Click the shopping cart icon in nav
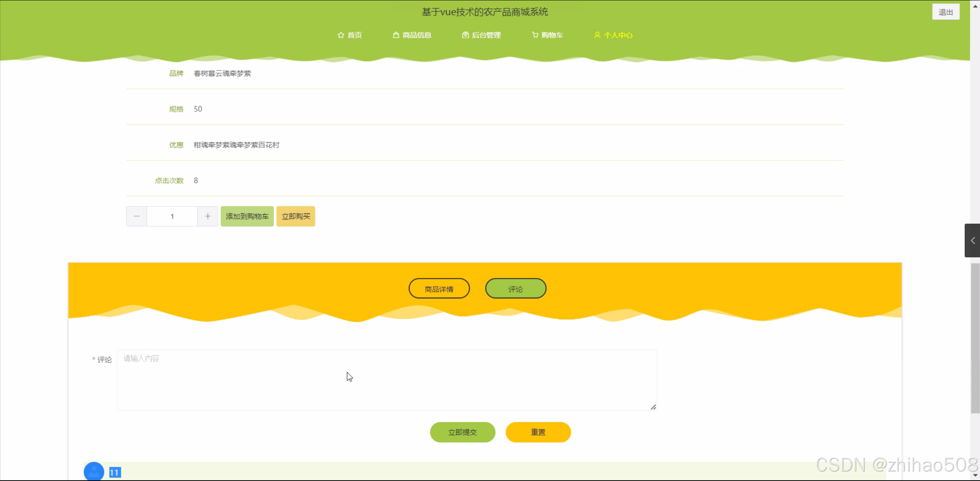 point(535,35)
